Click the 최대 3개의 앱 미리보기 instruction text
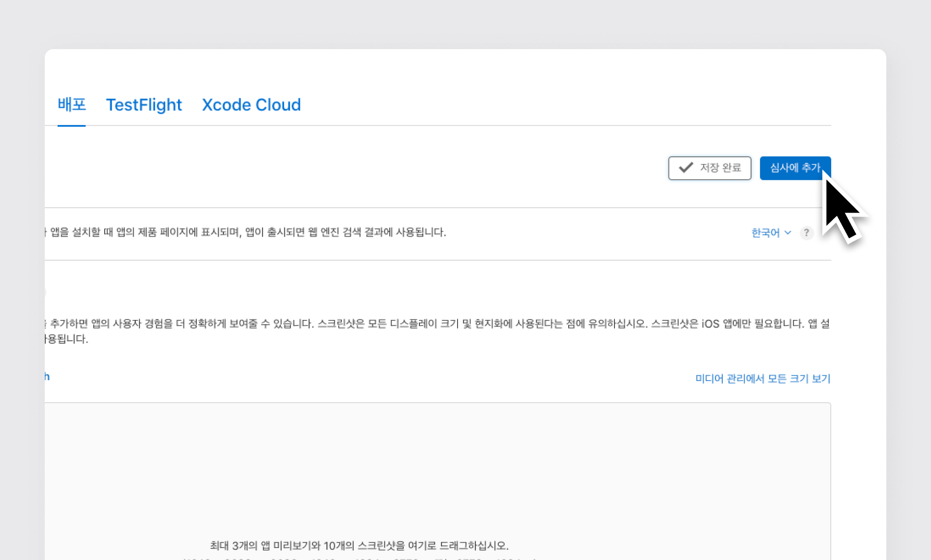The height and width of the screenshot is (560, 931). [x=359, y=545]
